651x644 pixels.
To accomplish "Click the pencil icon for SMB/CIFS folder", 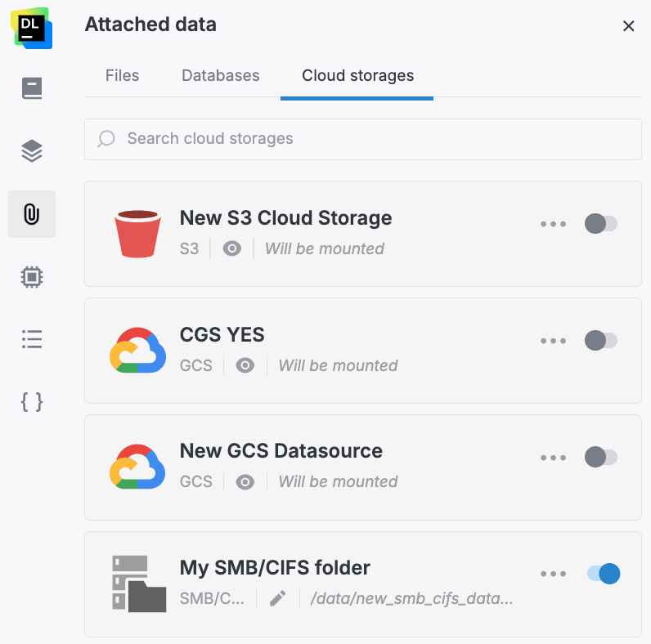I will tap(278, 598).
